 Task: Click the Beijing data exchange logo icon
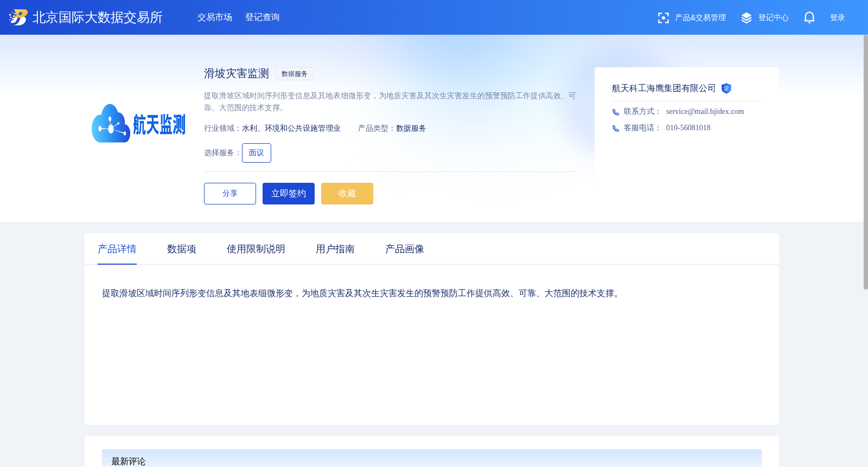pos(18,17)
